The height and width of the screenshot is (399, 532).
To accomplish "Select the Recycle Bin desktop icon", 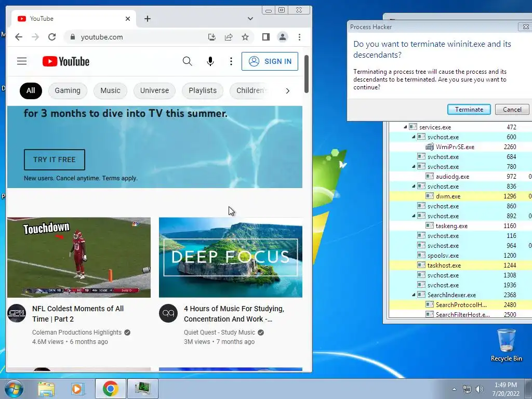I will point(506,345).
